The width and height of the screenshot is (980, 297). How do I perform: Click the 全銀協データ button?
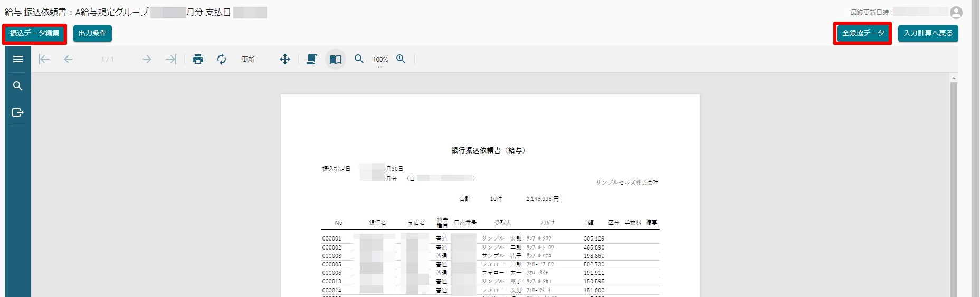[863, 33]
